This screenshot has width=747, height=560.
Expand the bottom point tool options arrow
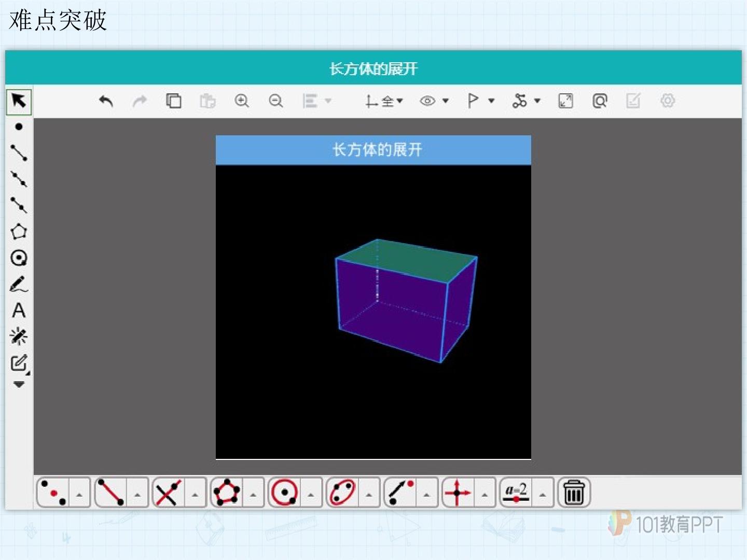[79, 495]
